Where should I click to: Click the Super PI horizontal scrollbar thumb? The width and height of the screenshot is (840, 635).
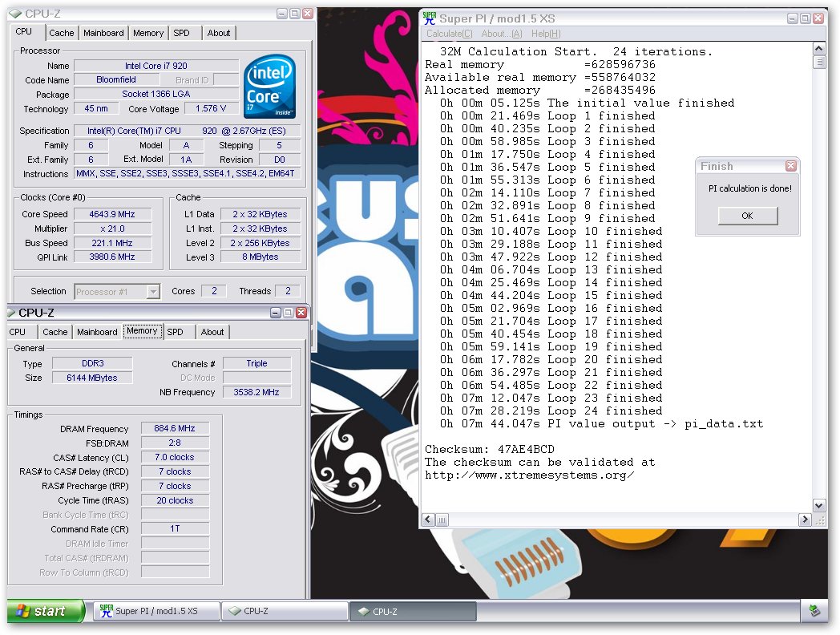click(442, 520)
